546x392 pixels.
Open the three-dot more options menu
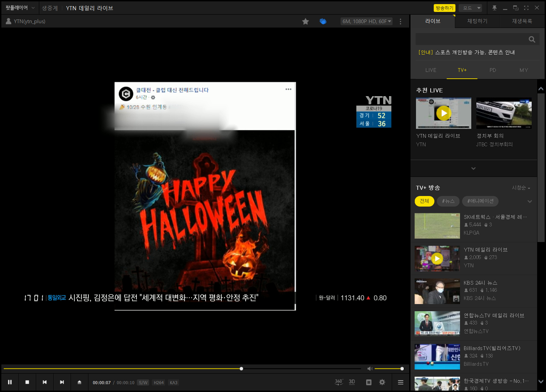(401, 21)
